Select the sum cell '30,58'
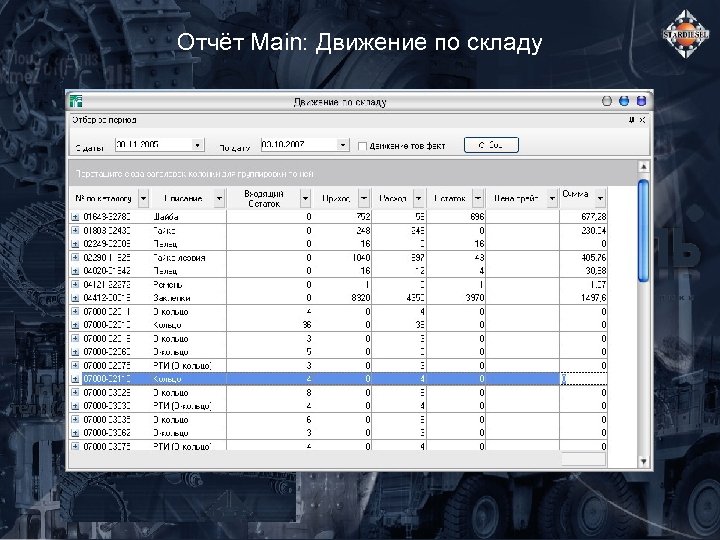This screenshot has height=540, width=720. [583, 271]
